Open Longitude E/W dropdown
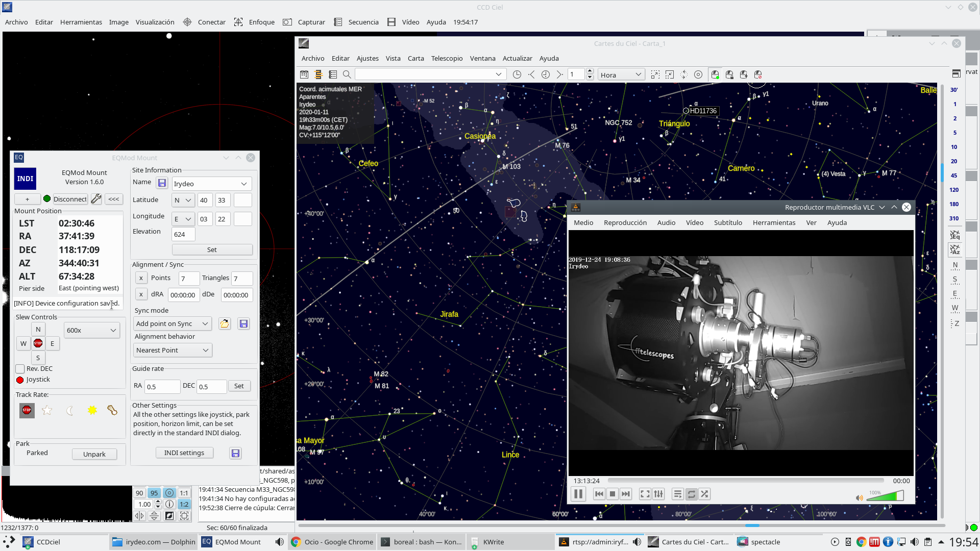Screen dimensions: 980x551 point(183,219)
